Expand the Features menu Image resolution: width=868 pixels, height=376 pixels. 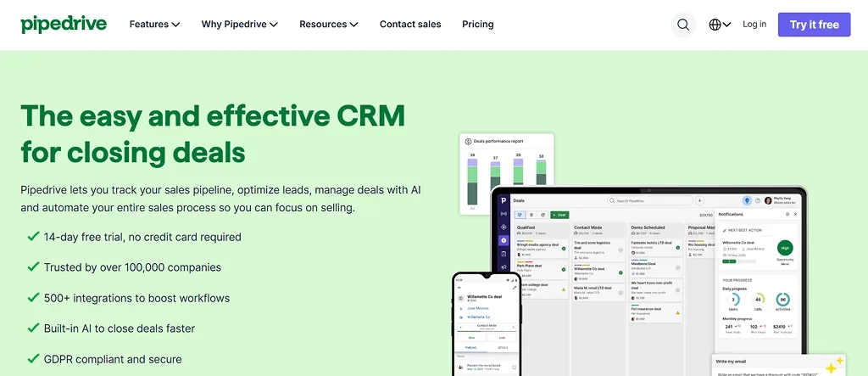pyautogui.click(x=154, y=25)
